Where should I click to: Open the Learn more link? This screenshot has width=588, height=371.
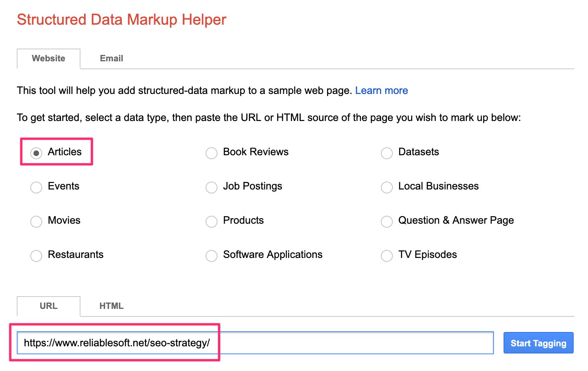pos(381,91)
